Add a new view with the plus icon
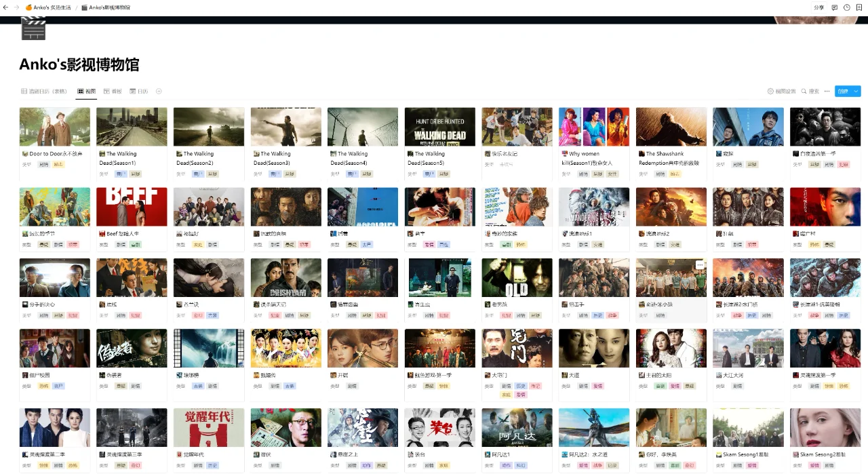 tap(159, 91)
